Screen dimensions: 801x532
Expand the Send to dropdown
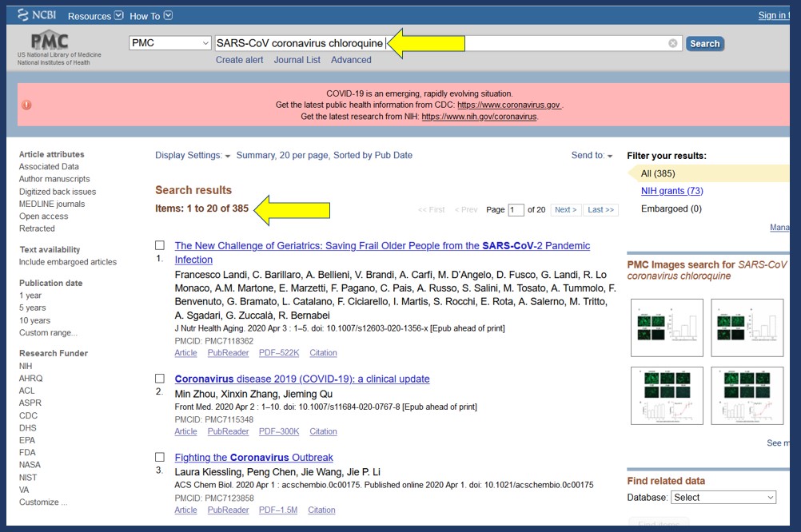pyautogui.click(x=592, y=156)
